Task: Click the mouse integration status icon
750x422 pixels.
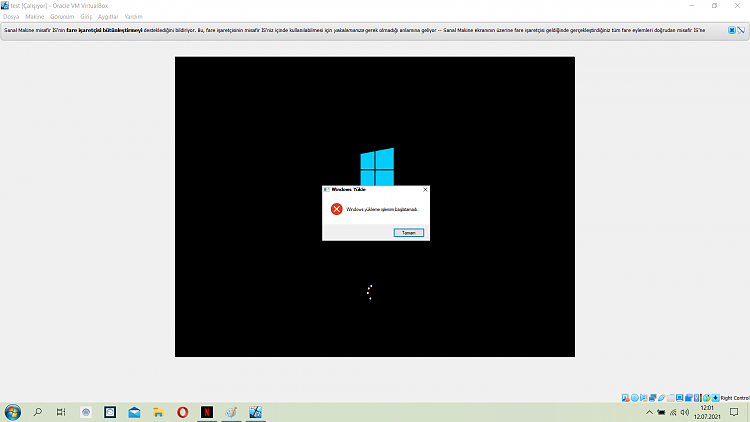Action: click(706, 398)
